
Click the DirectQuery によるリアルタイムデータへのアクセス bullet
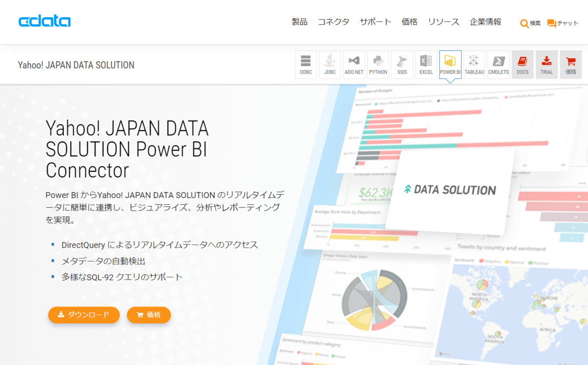160,245
